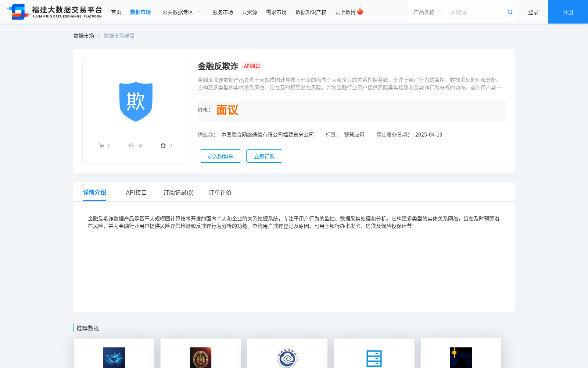
Task: Open the 产品名称 search type dropdown
Action: coord(427,12)
